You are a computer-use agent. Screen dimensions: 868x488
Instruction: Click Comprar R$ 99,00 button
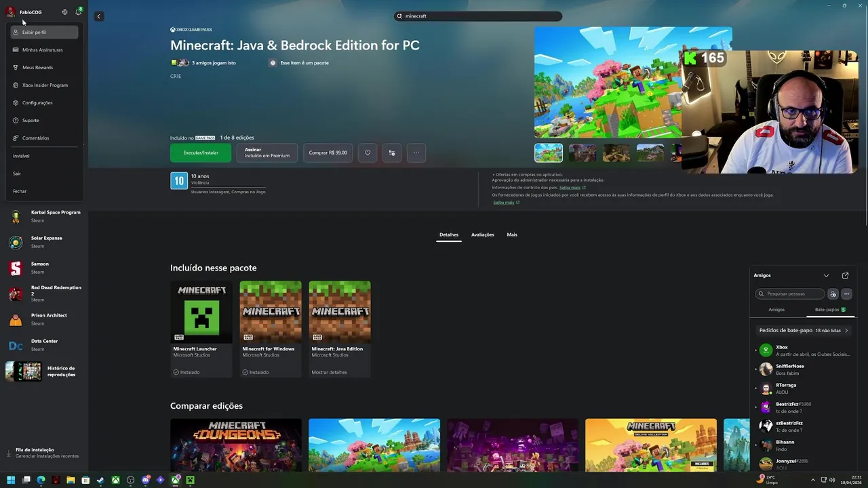(328, 152)
